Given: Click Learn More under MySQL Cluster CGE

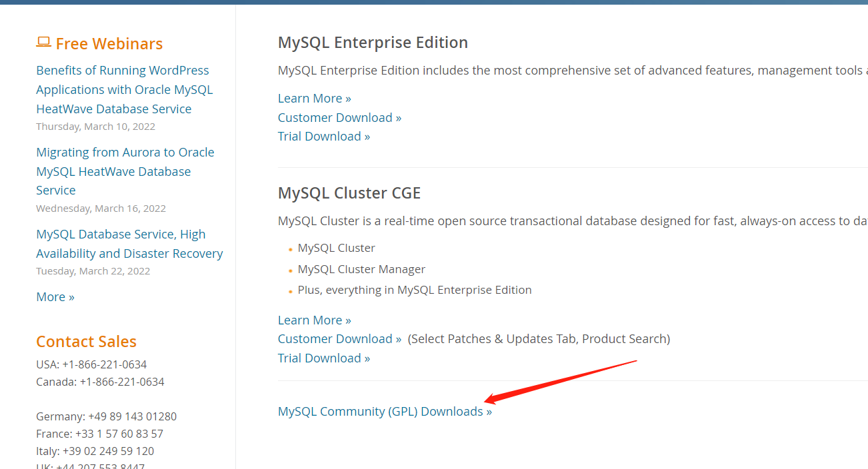Looking at the screenshot, I should pyautogui.click(x=314, y=320).
